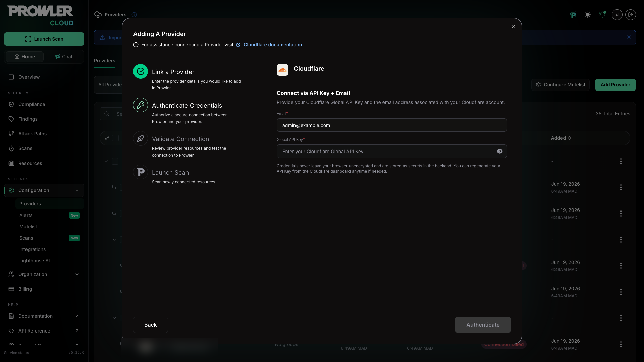This screenshot has width=644, height=362.
Task: Open API Reference code icon
Action: (x=11, y=331)
